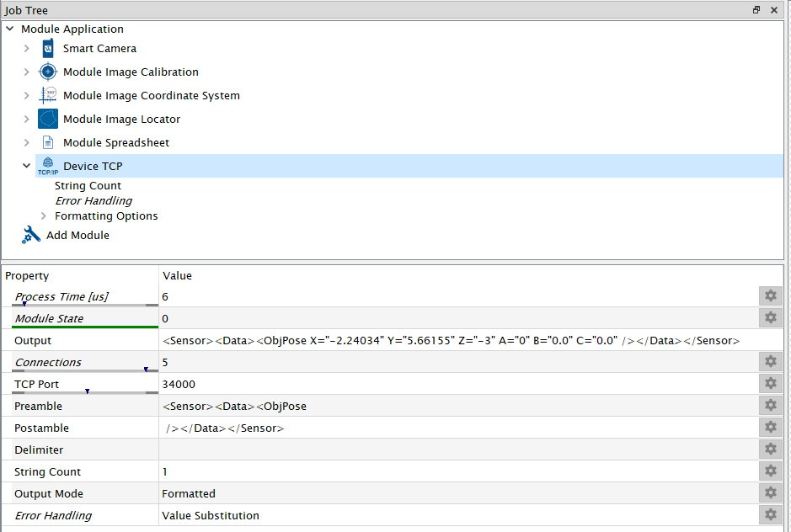This screenshot has width=791, height=532.
Task: Select Error Handling under Device TCP
Action: pyautogui.click(x=94, y=200)
